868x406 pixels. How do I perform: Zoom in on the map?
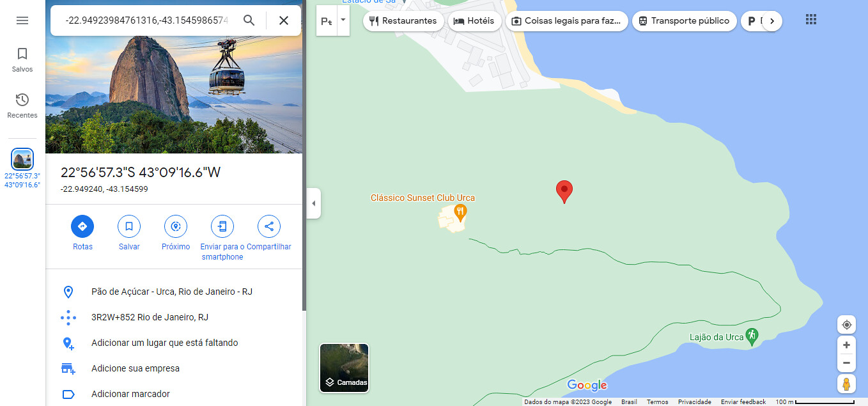(846, 345)
